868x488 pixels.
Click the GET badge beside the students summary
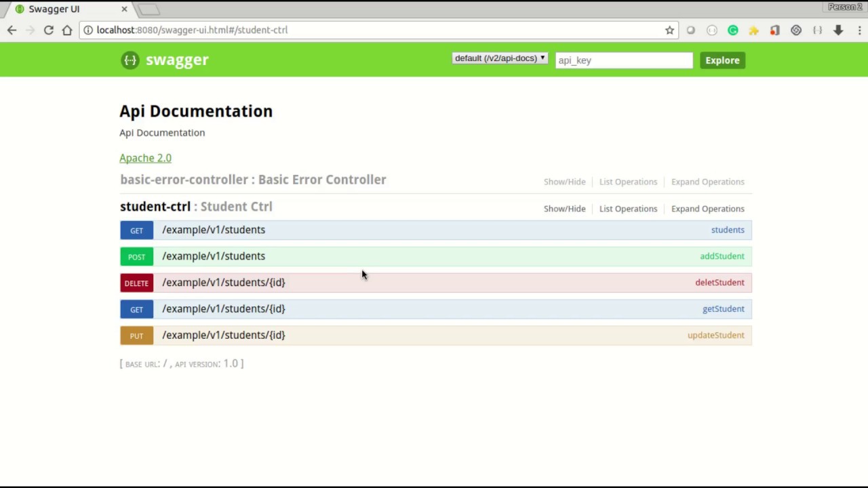(136, 230)
